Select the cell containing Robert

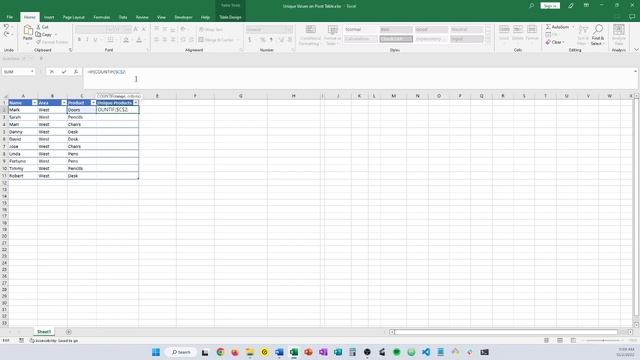click(23, 176)
